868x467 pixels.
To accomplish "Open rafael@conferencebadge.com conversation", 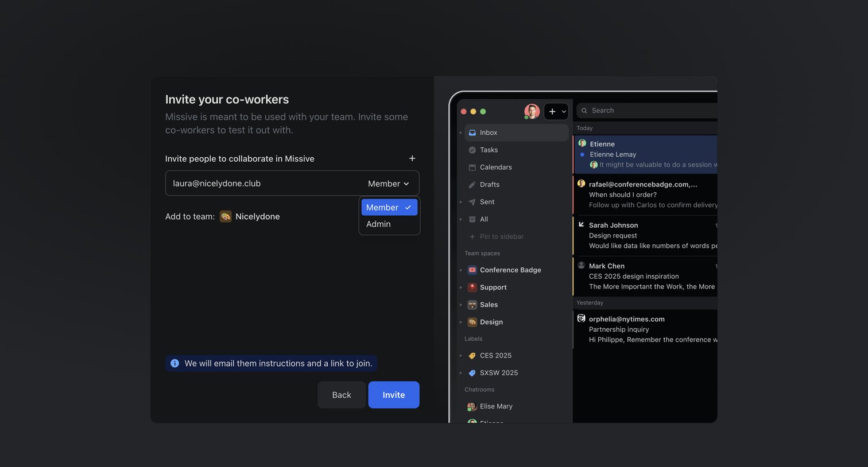I will [646, 194].
